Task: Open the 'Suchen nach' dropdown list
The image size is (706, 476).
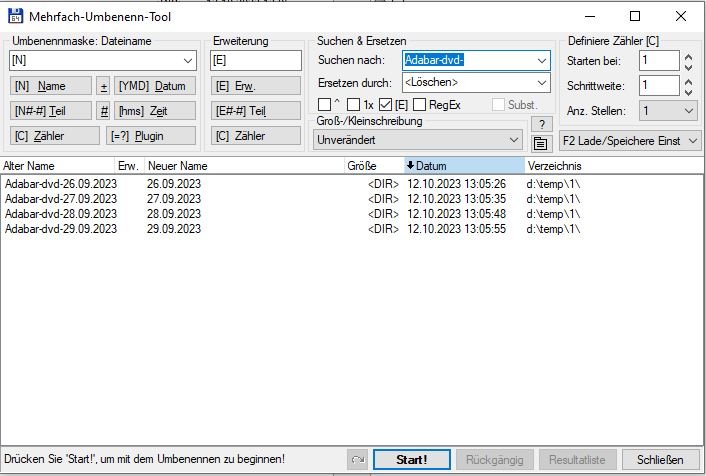Action: coord(542,60)
